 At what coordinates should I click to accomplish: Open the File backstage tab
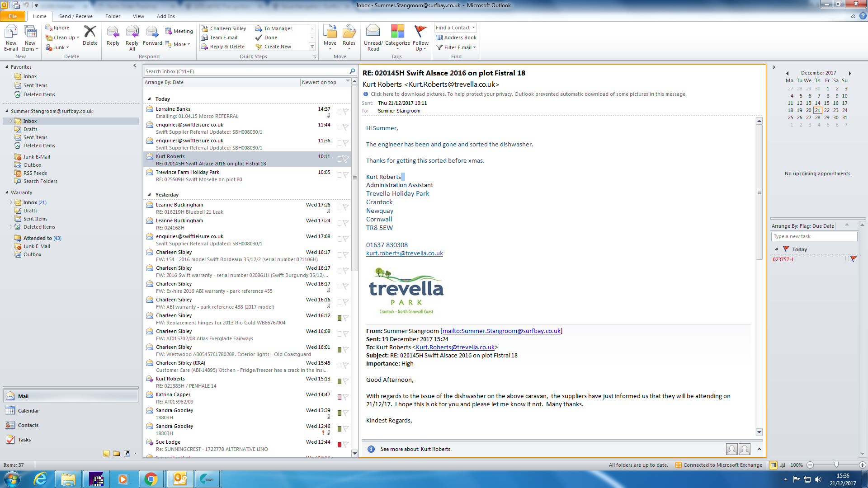click(13, 16)
